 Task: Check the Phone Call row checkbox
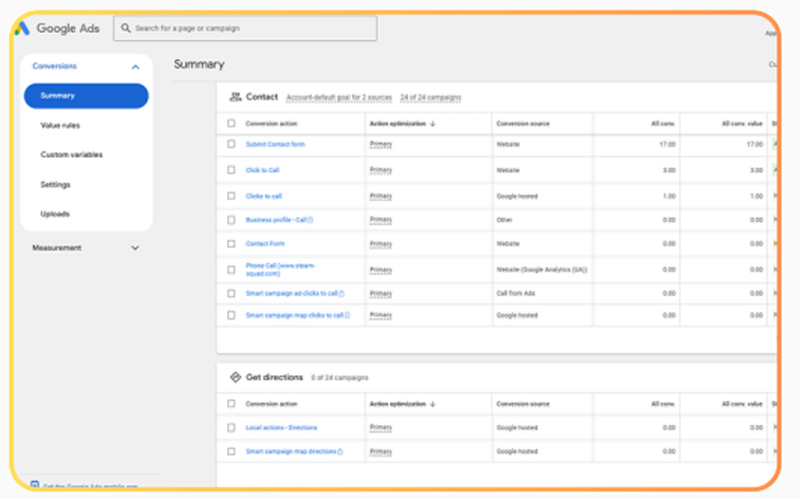click(x=231, y=270)
